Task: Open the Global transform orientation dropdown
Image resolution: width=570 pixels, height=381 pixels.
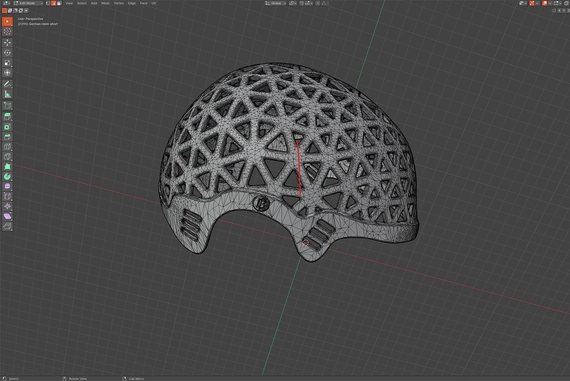Action: tap(275, 3)
